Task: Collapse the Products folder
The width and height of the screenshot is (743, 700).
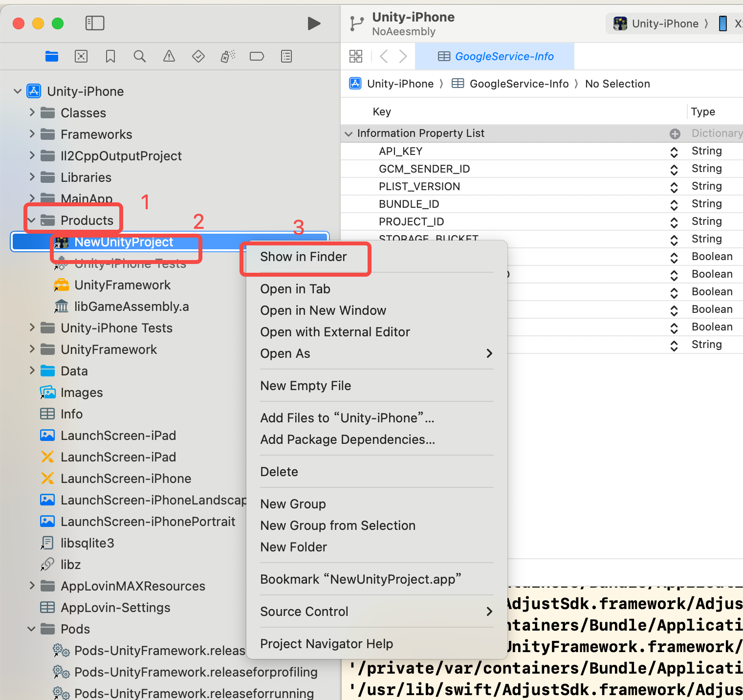Action: [32, 220]
